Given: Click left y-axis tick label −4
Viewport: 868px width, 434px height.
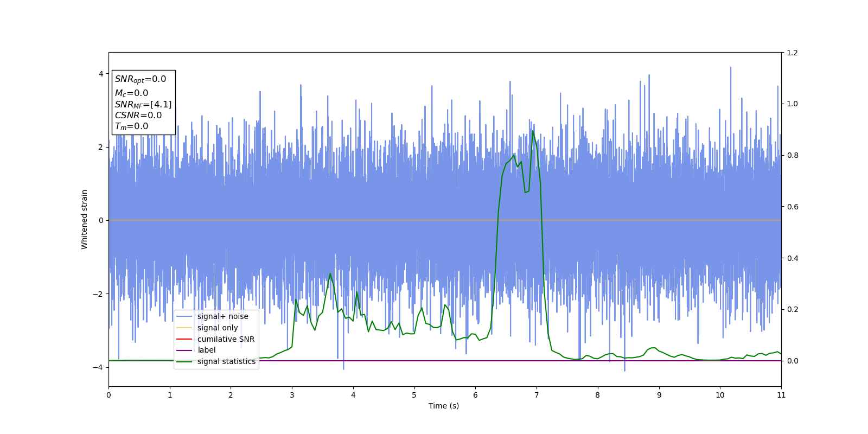Looking at the screenshot, I should coord(98,367).
